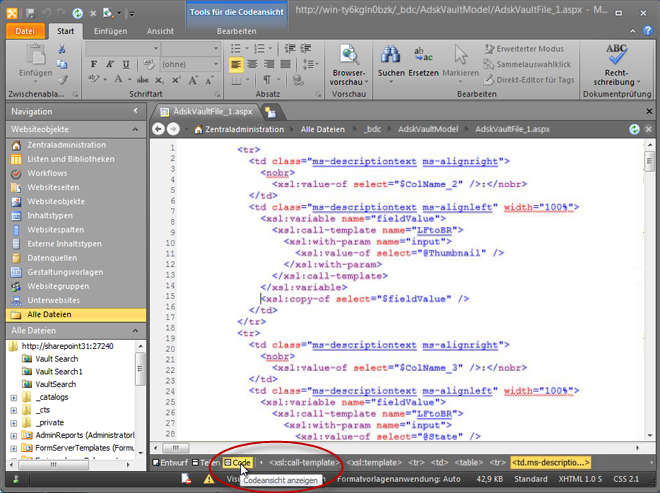The width and height of the screenshot is (660, 493).
Task: Click the clear formatting eraser icon
Action: 149,64
